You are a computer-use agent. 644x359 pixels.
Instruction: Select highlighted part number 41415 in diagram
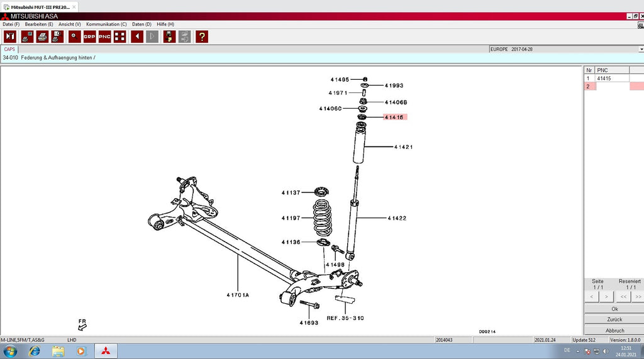(395, 117)
